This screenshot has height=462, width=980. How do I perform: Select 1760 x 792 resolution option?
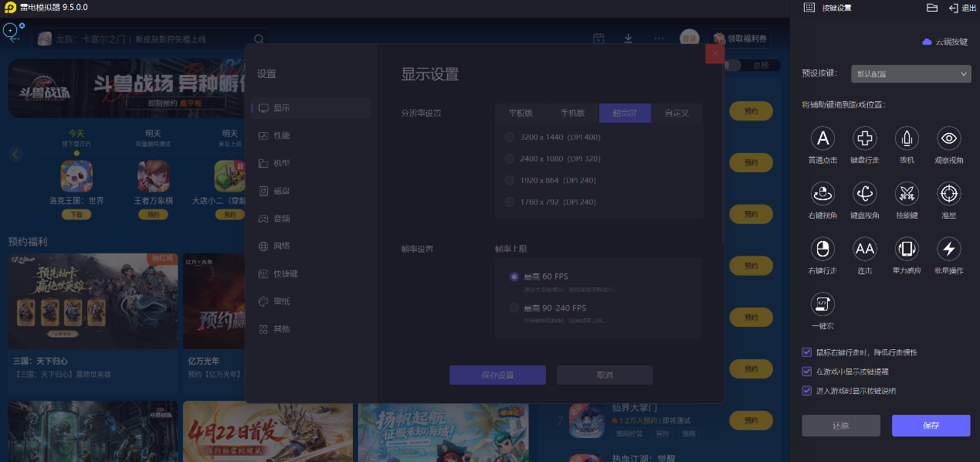(509, 202)
